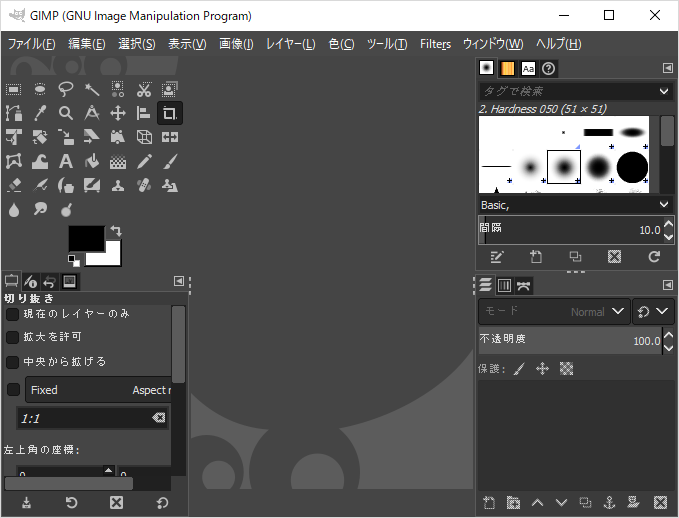Toggle lock alpha channel checkerboard icon
The height and width of the screenshot is (518, 679).
click(566, 369)
